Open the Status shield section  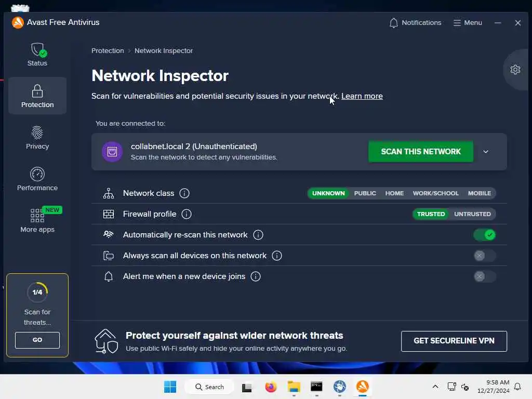(37, 54)
